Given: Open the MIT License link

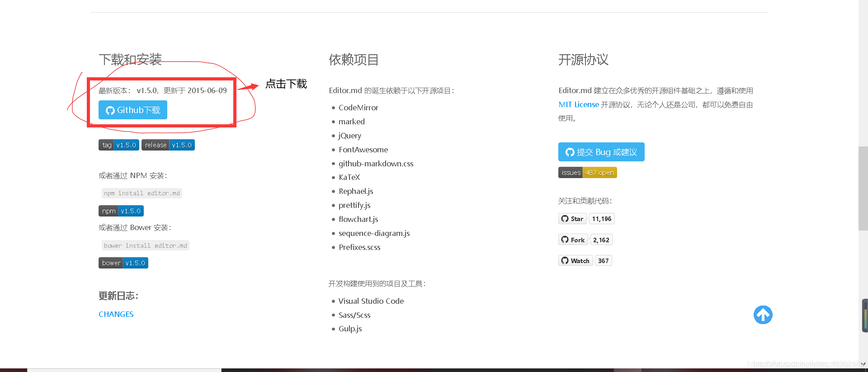Looking at the screenshot, I should point(579,104).
